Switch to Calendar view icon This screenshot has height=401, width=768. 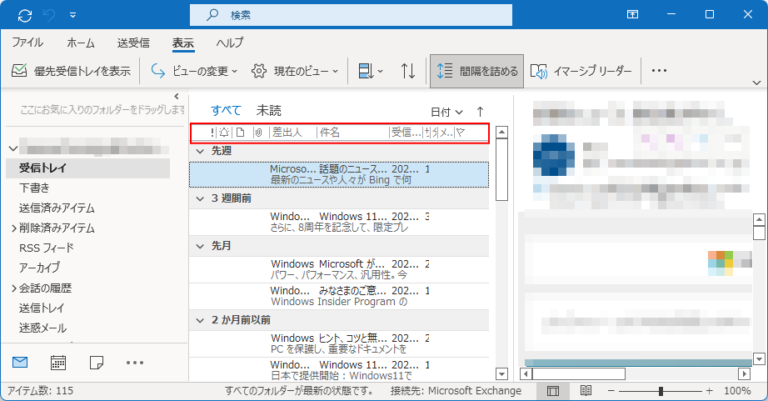coord(58,362)
